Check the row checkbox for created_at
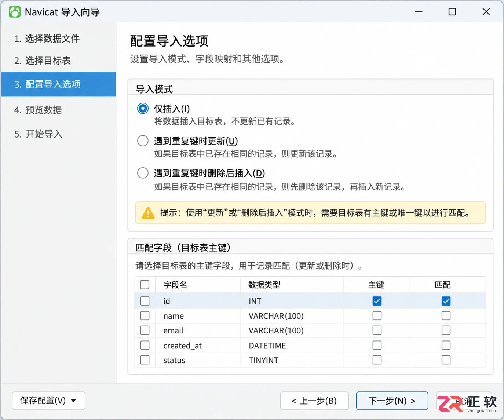504x420 pixels. (145, 345)
